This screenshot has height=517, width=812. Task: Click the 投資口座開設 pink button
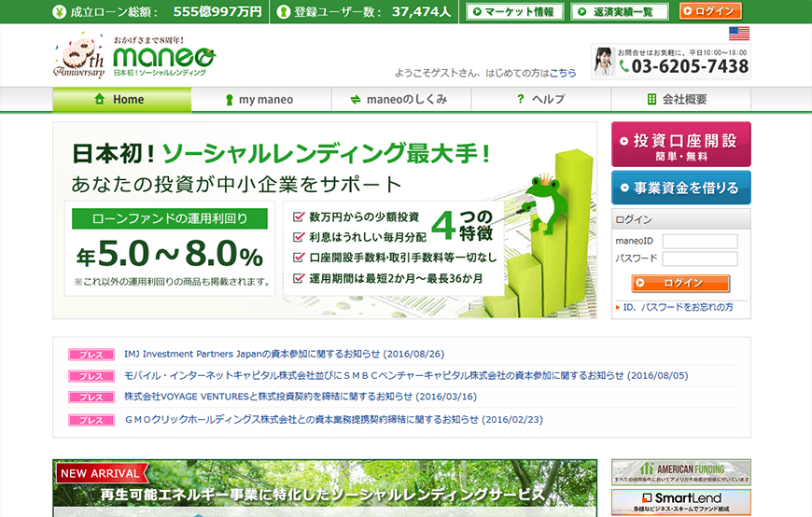(x=681, y=145)
